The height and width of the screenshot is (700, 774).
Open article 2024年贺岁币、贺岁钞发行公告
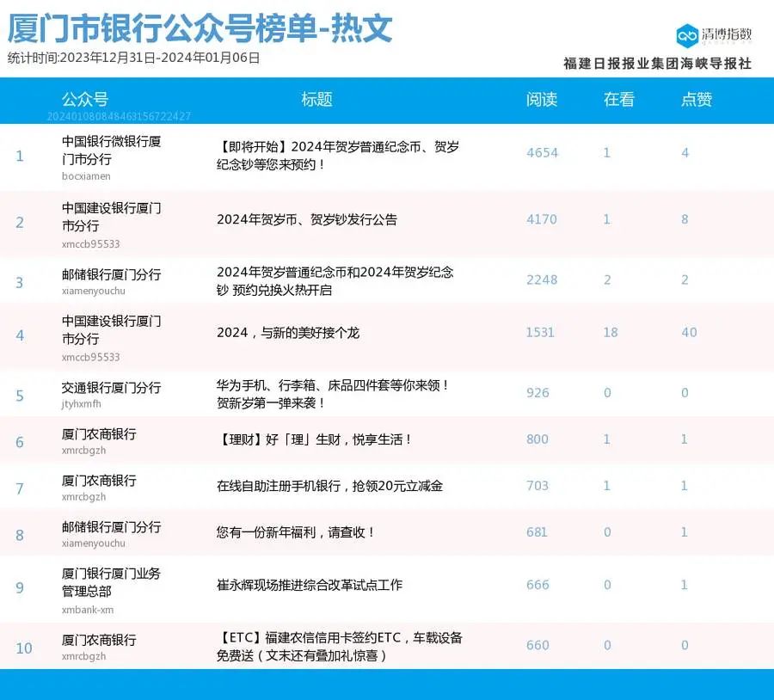(306, 219)
